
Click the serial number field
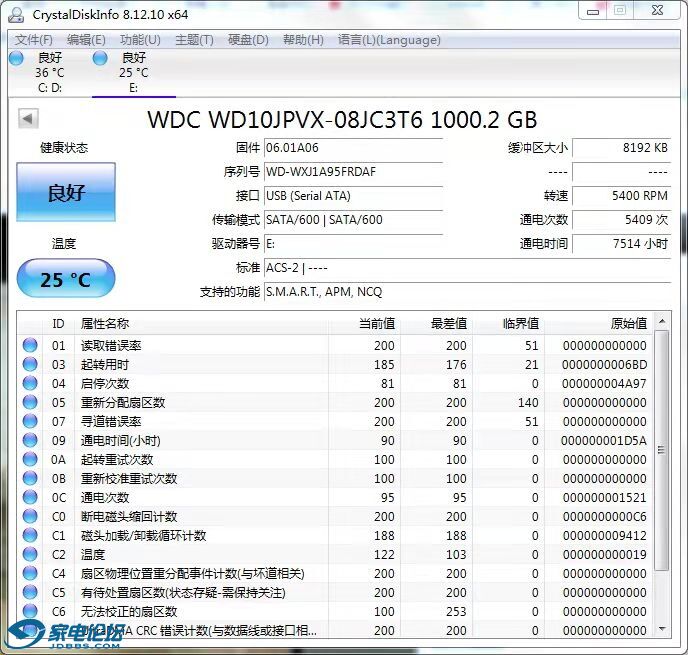click(352, 172)
